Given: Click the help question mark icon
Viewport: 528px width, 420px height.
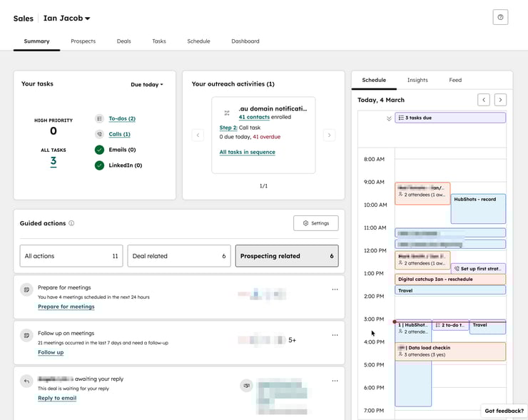Looking at the screenshot, I should pos(500,17).
